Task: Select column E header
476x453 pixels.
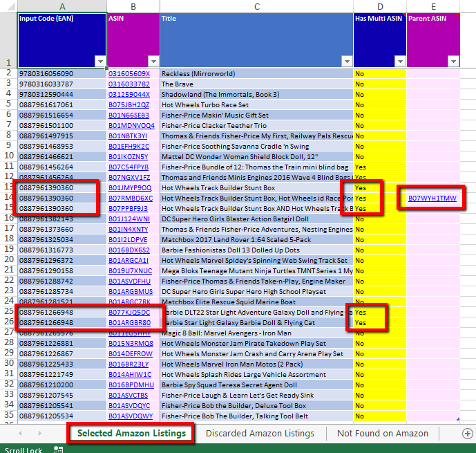Action: (433, 6)
